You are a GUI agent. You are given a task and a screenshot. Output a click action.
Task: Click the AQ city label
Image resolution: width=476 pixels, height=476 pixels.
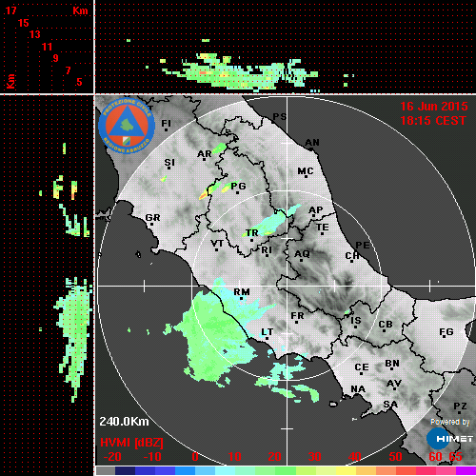302,254
